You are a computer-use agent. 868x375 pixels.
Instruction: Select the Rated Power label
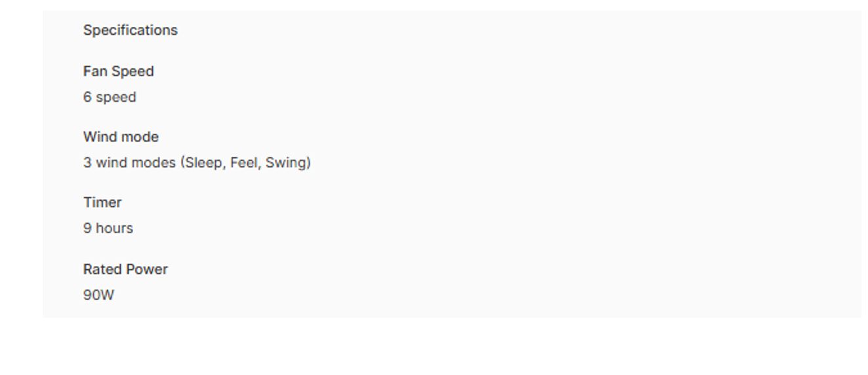[125, 269]
